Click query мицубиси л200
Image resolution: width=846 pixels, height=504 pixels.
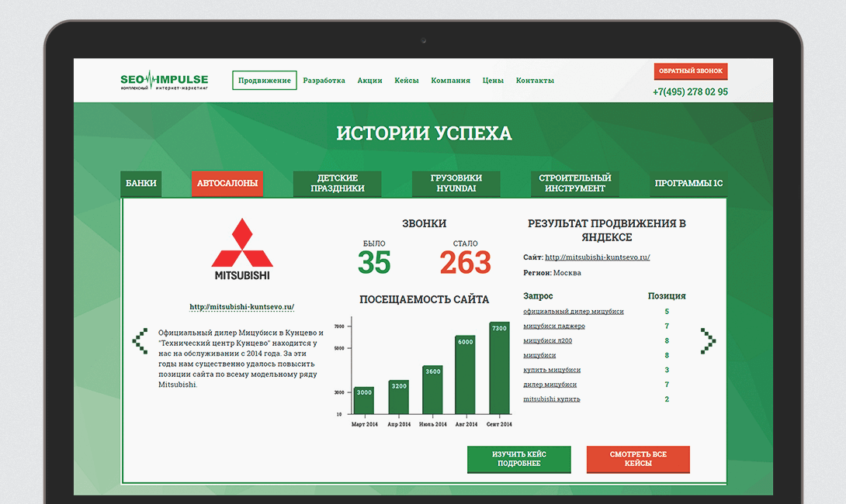(547, 340)
